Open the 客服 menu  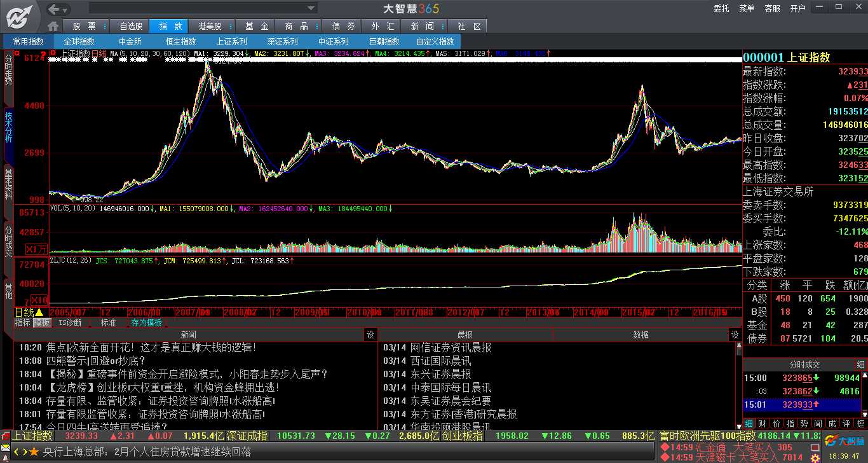coord(772,8)
